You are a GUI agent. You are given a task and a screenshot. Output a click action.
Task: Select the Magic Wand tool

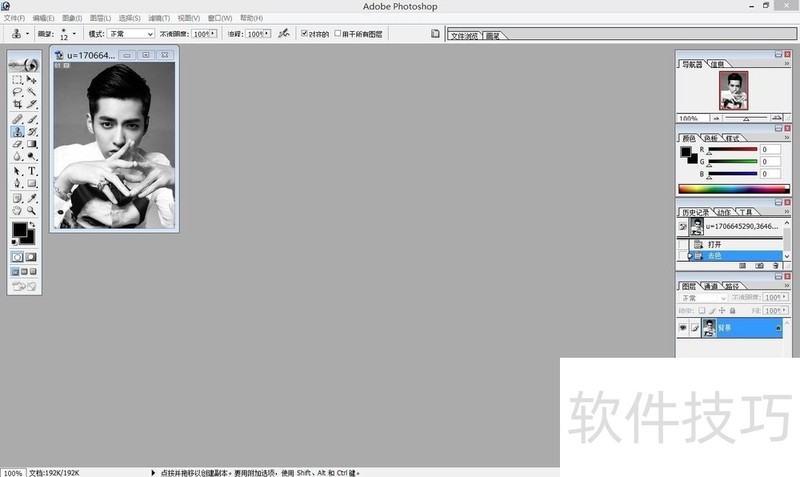(x=32, y=92)
